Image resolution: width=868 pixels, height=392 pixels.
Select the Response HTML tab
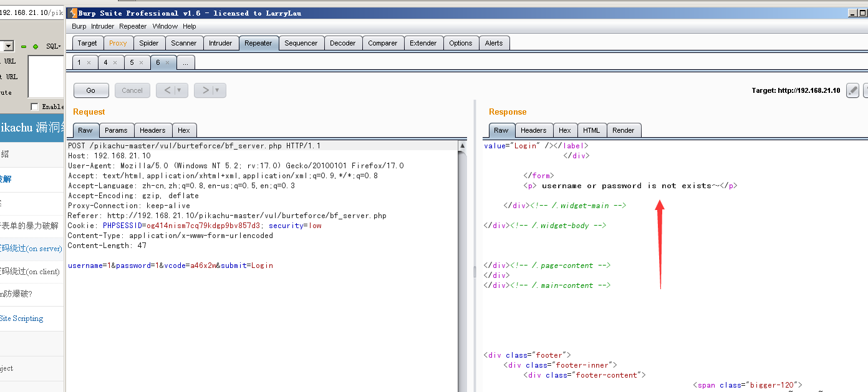click(592, 130)
